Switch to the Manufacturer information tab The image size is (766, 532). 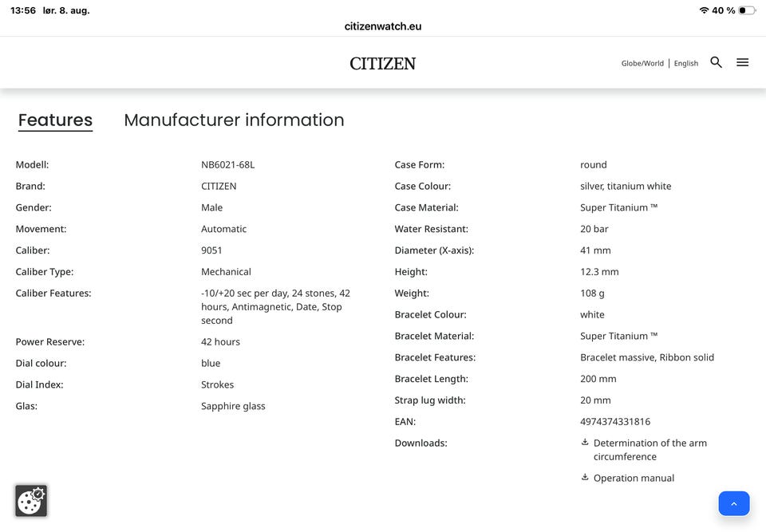click(x=234, y=120)
